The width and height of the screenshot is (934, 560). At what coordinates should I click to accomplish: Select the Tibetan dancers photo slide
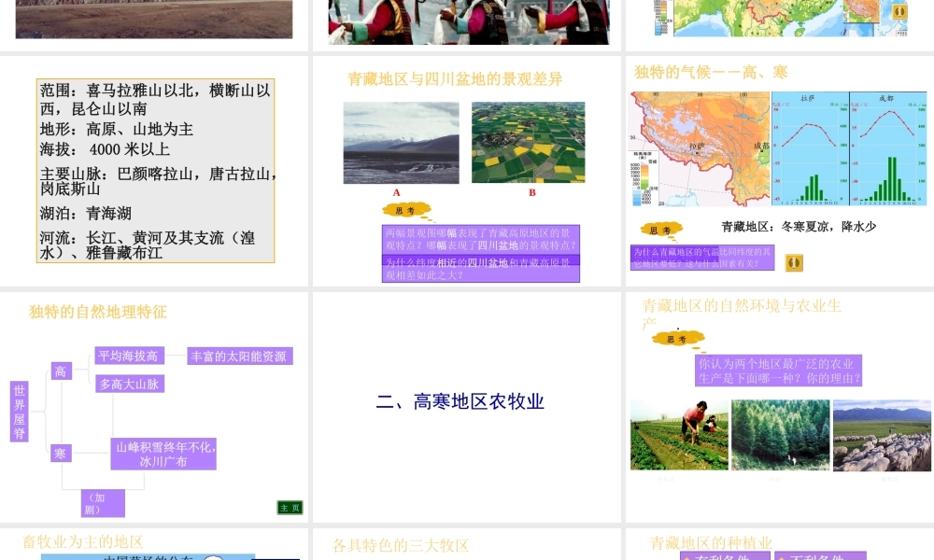pyautogui.click(x=469, y=22)
